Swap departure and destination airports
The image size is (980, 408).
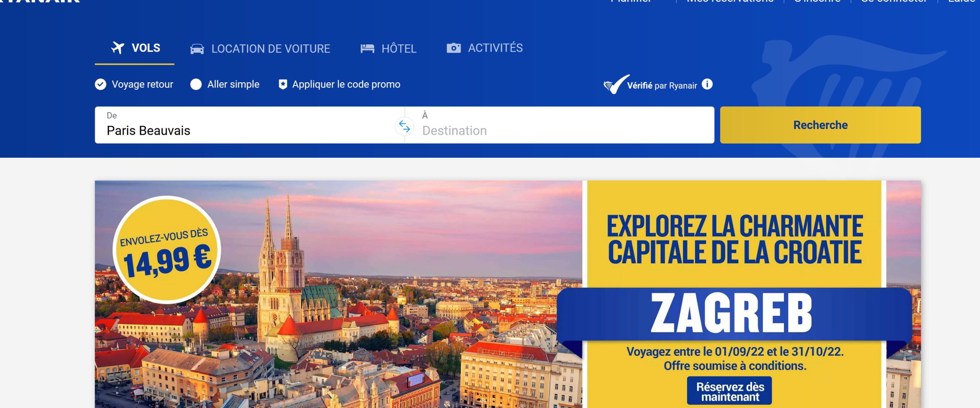coord(404,126)
